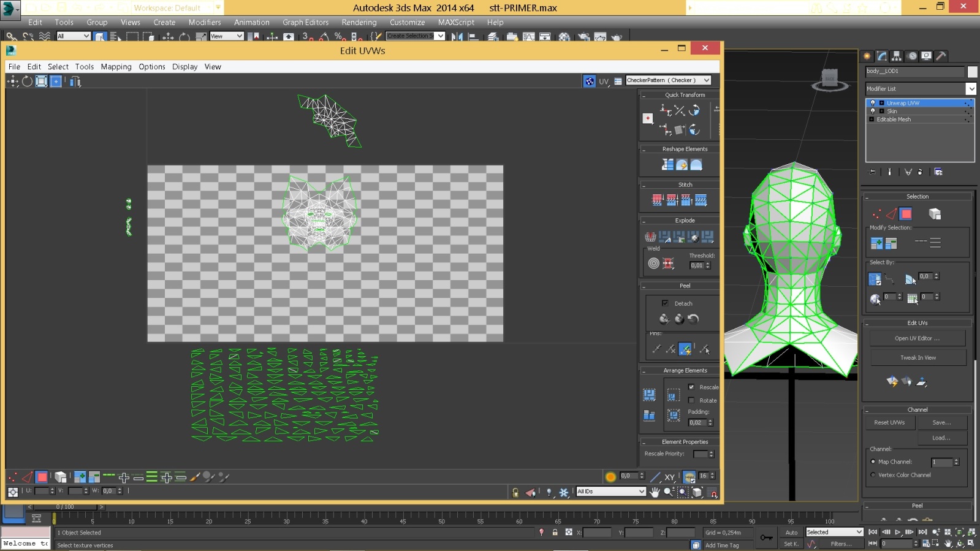Click the Target Weld circular icon

653,263
